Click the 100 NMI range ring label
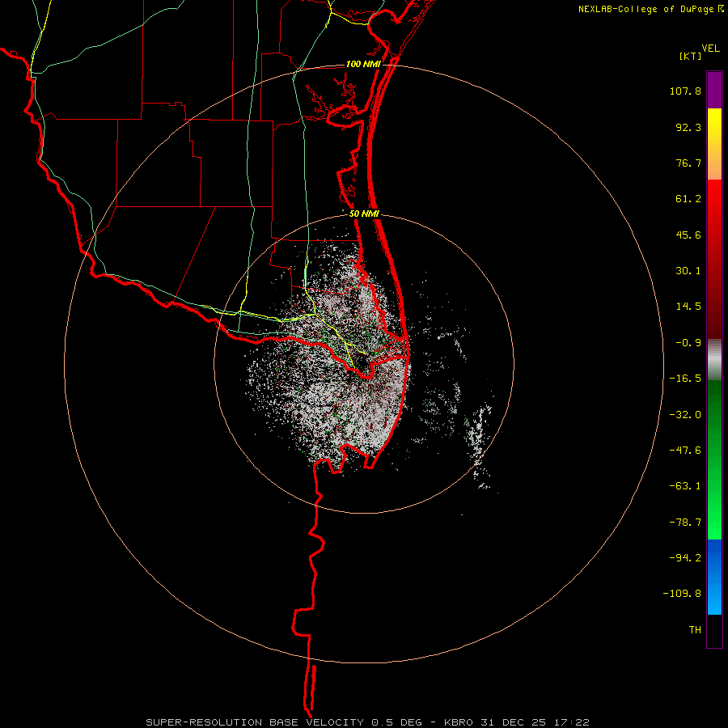 pyautogui.click(x=363, y=64)
